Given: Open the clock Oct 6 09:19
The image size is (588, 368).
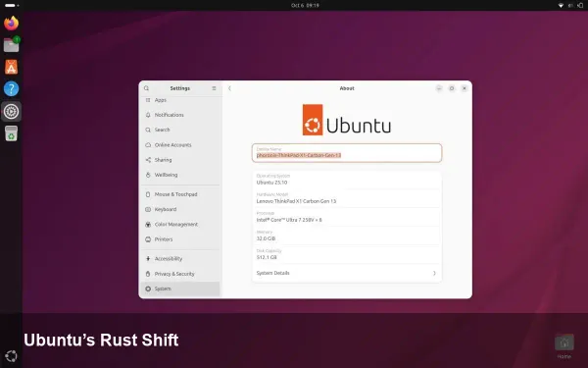Looking at the screenshot, I should tap(305, 5).
